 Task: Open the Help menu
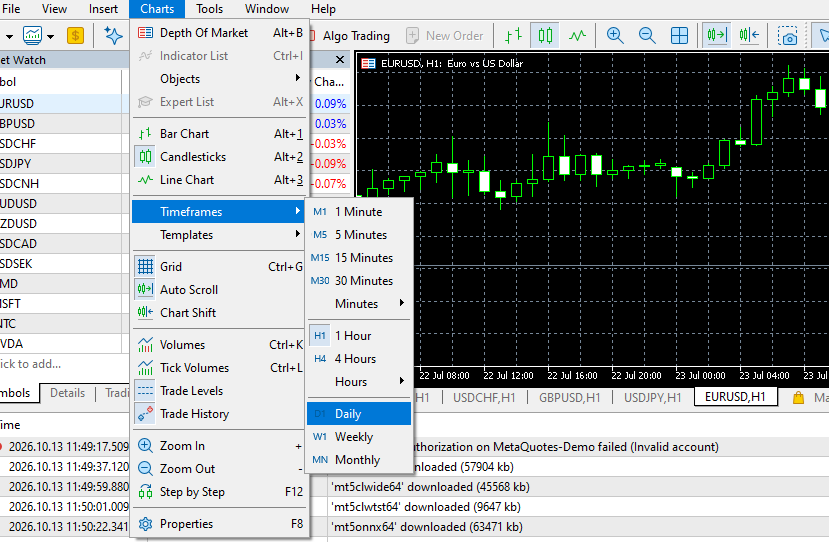coord(323,9)
